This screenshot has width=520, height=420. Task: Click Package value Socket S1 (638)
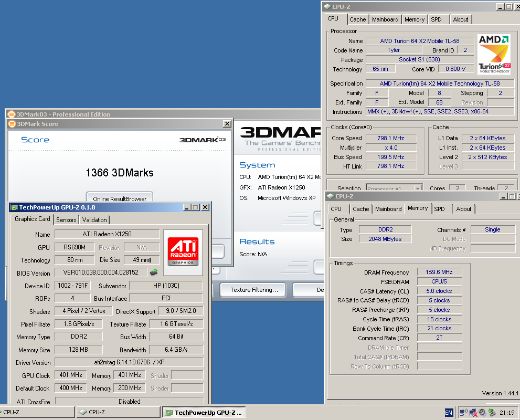[419, 59]
